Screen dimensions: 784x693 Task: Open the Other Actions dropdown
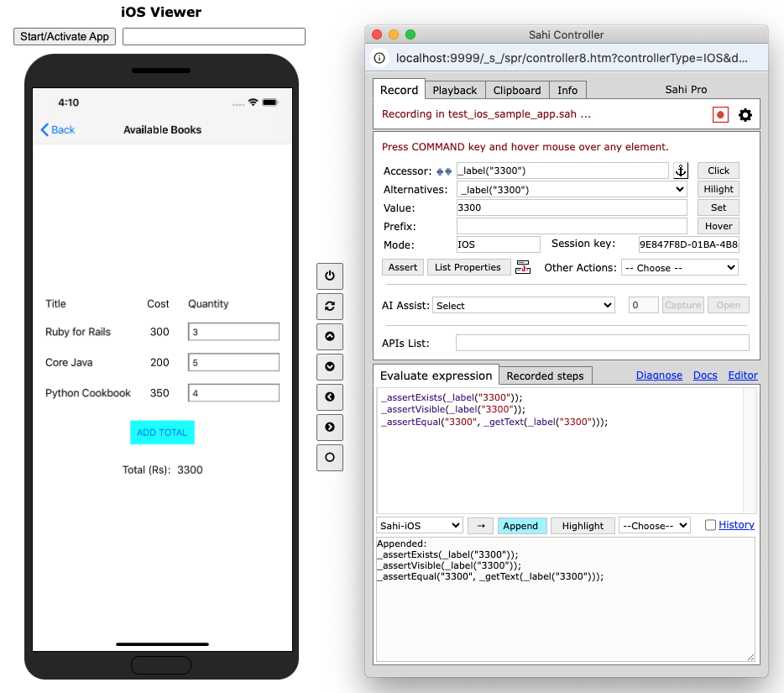pos(679,268)
